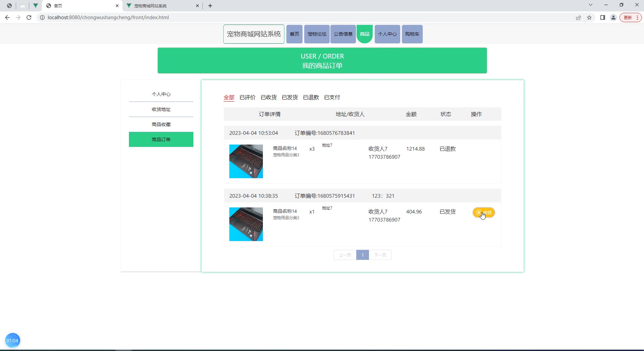Bookmark page using the star icon
The height and width of the screenshot is (351, 644).
pyautogui.click(x=589, y=17)
